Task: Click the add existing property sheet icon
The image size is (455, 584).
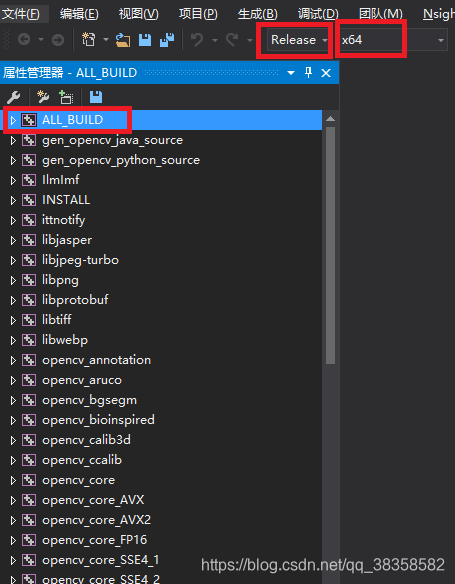Action: click(x=66, y=97)
